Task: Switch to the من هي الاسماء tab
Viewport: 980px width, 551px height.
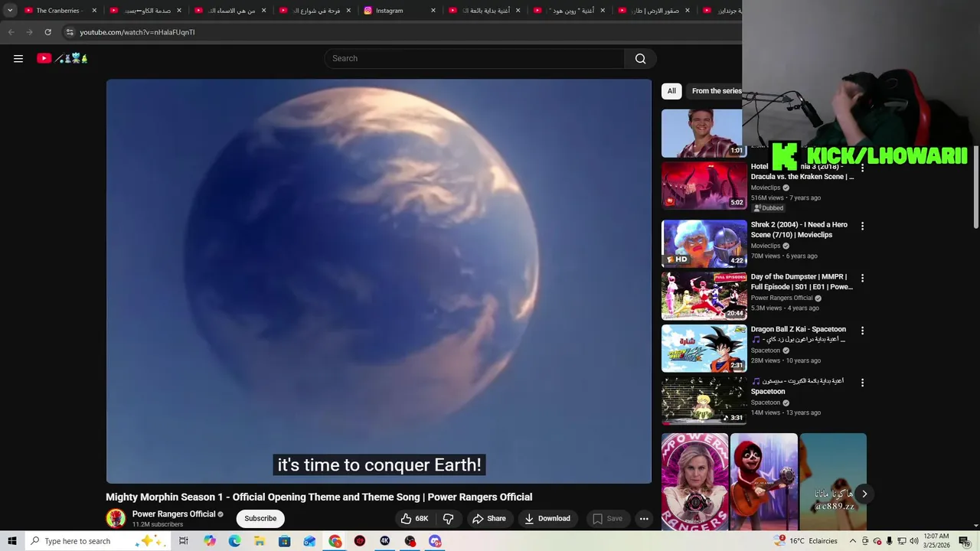Action: click(x=229, y=11)
